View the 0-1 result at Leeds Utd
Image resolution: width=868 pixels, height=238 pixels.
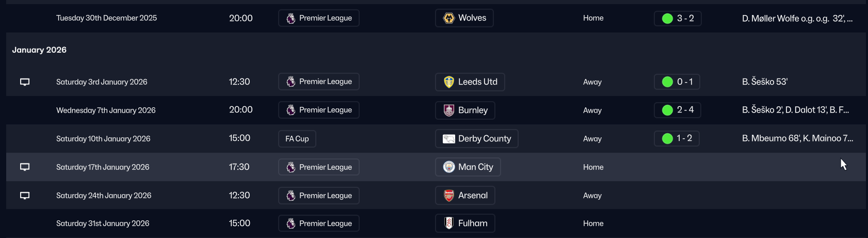click(x=678, y=82)
